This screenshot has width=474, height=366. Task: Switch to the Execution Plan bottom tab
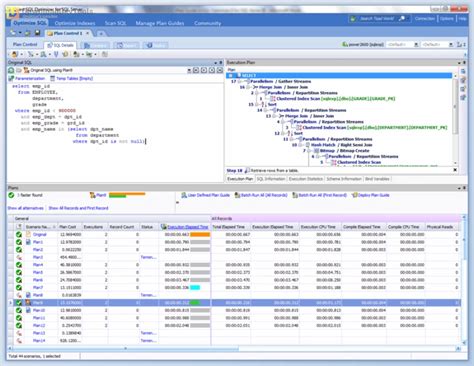coord(240,179)
